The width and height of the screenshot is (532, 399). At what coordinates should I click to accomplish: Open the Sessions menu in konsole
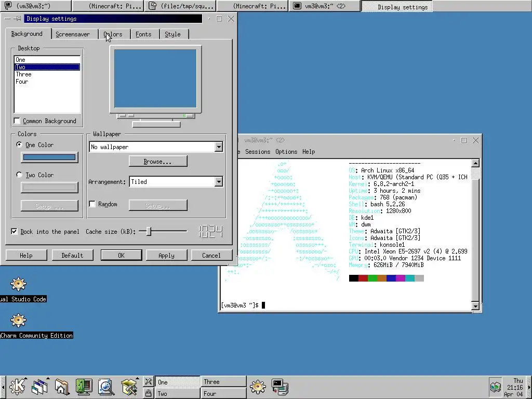tap(258, 152)
